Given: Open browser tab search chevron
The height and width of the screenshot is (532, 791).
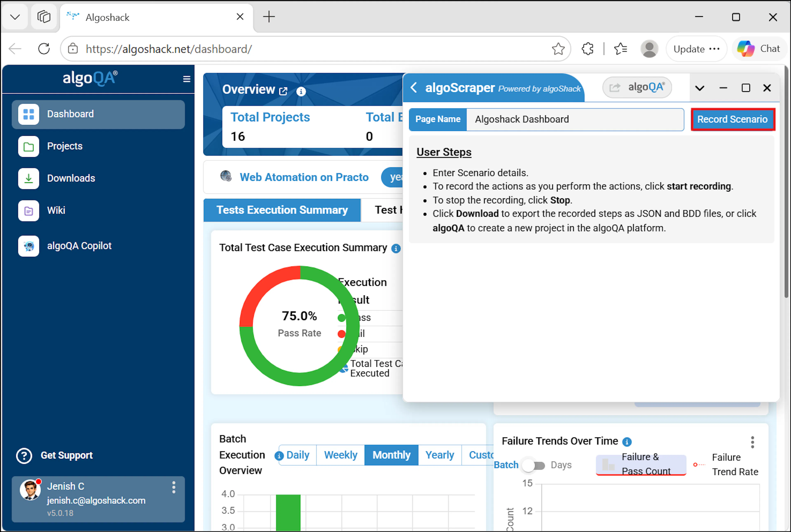Looking at the screenshot, I should click(x=15, y=17).
